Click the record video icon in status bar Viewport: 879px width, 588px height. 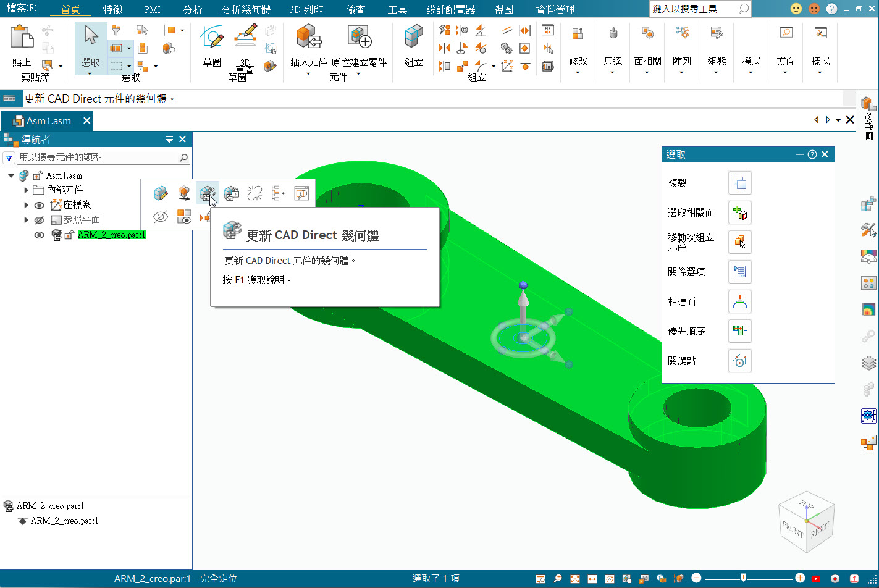coord(835,579)
